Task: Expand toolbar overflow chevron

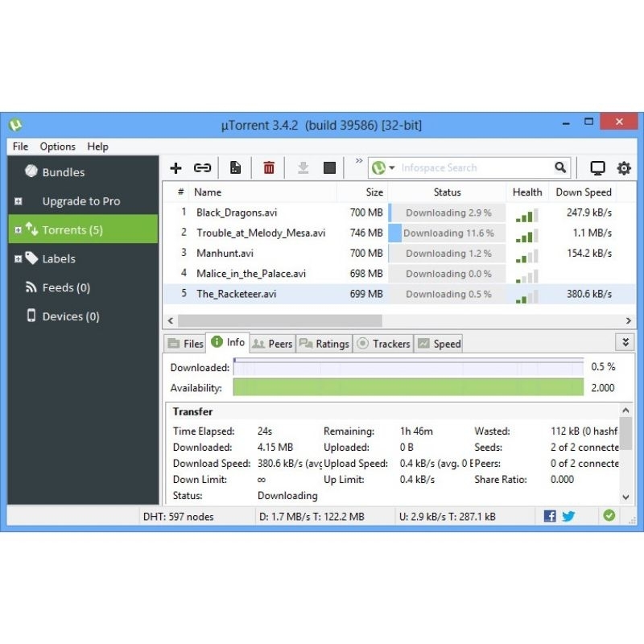Action: pyautogui.click(x=359, y=160)
